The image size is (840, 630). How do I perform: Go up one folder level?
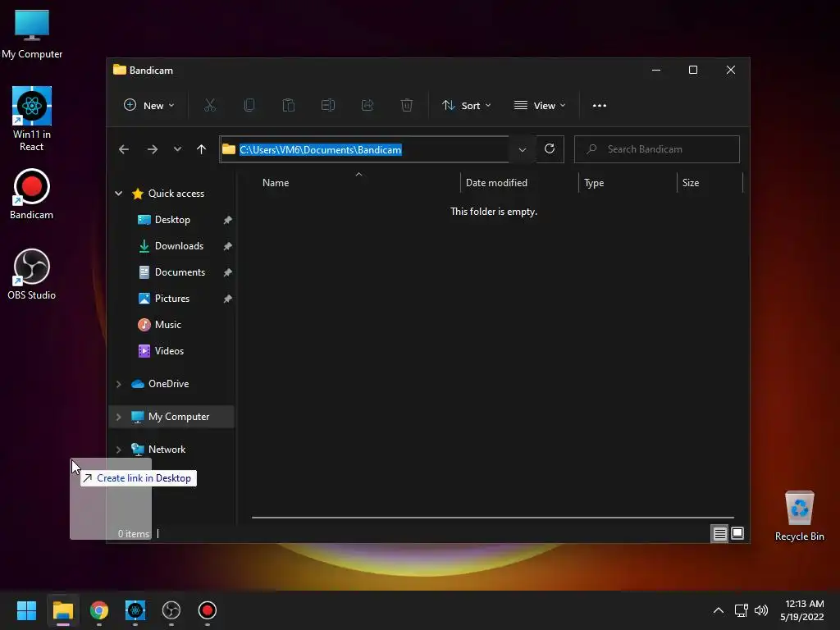202,149
